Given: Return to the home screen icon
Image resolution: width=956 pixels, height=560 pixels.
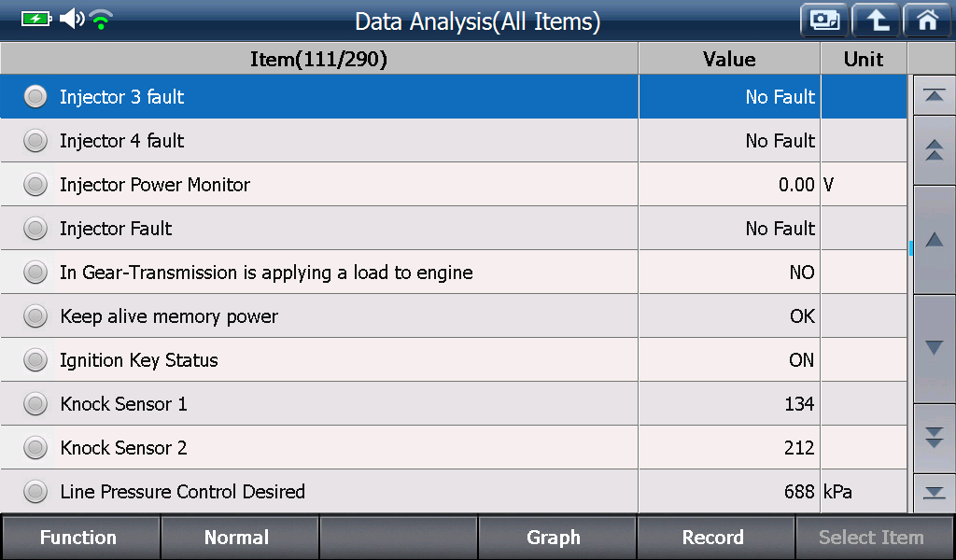Looking at the screenshot, I should tap(927, 21).
